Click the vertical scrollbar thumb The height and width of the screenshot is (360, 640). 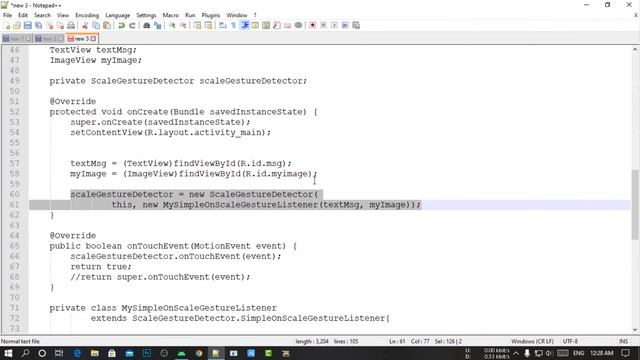pos(635,204)
